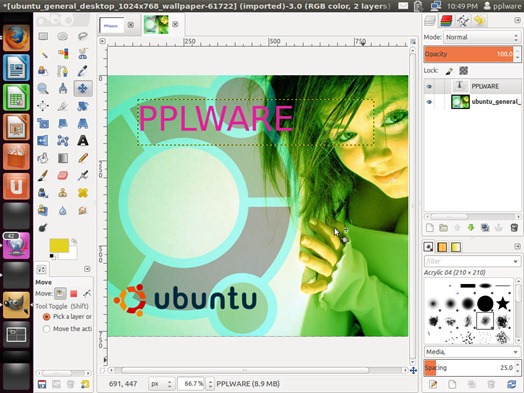The width and height of the screenshot is (524, 393).
Task: Delete the layer with trash icon
Action: click(514, 228)
